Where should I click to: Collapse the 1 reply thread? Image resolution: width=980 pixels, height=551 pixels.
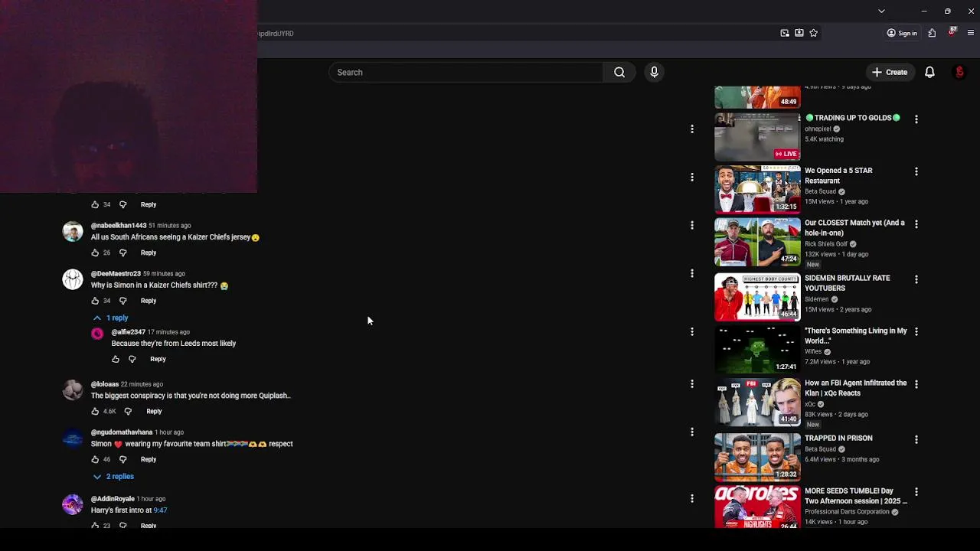(110, 318)
